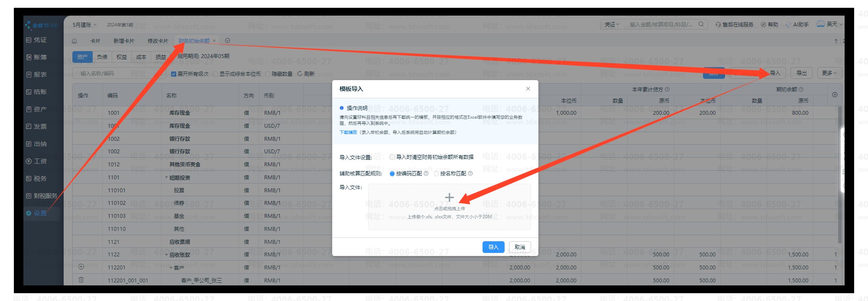
Task: Click the plus icon to upload a file
Action: click(449, 198)
